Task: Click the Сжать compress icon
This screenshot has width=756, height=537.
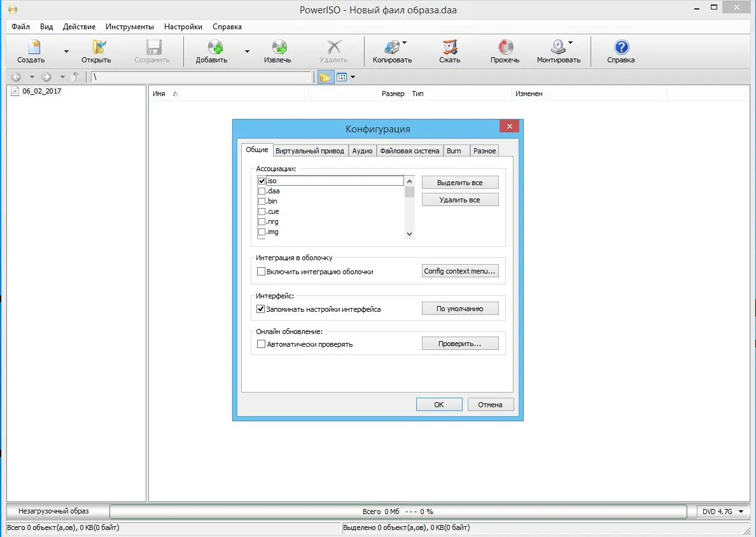Action: tap(450, 47)
